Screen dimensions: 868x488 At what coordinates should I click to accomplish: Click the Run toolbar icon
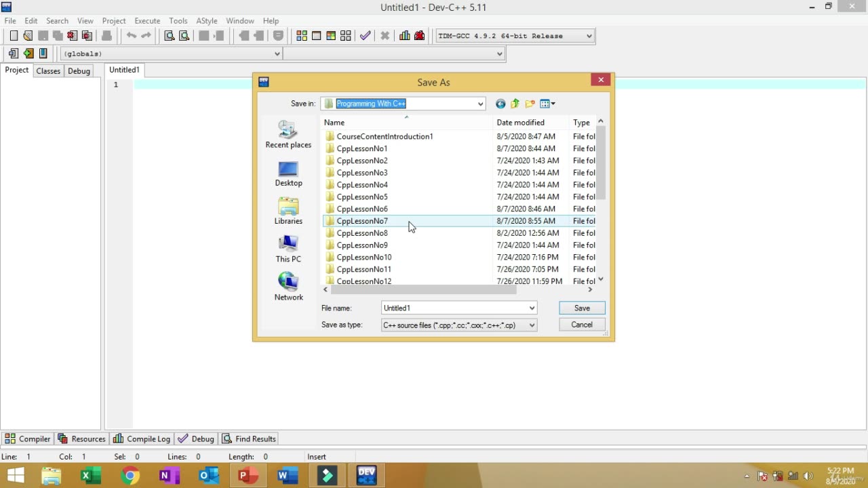[317, 36]
